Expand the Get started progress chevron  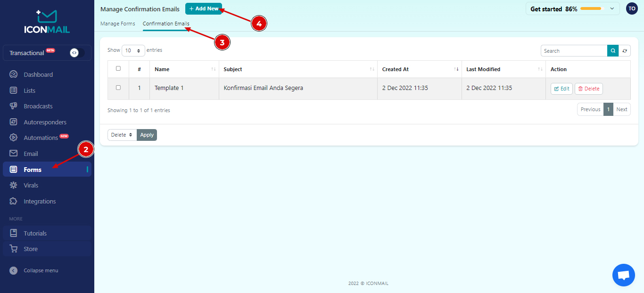click(612, 8)
